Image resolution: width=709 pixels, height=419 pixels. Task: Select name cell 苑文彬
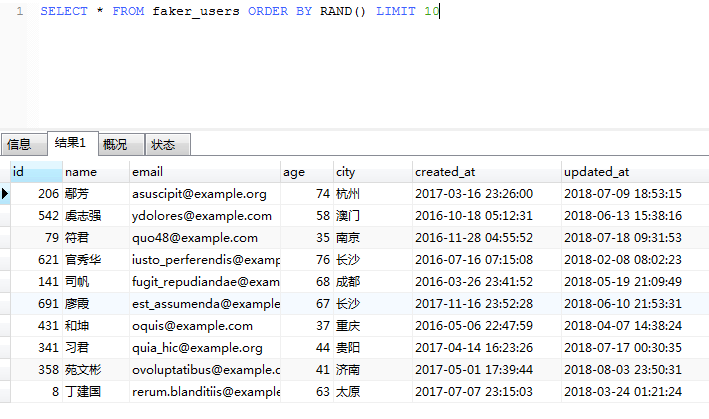96,370
